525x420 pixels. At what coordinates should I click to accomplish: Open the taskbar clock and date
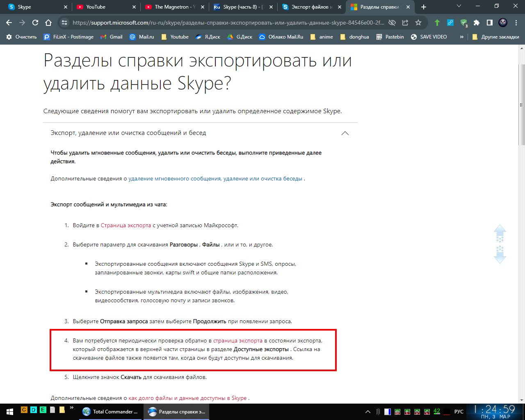[x=494, y=411]
